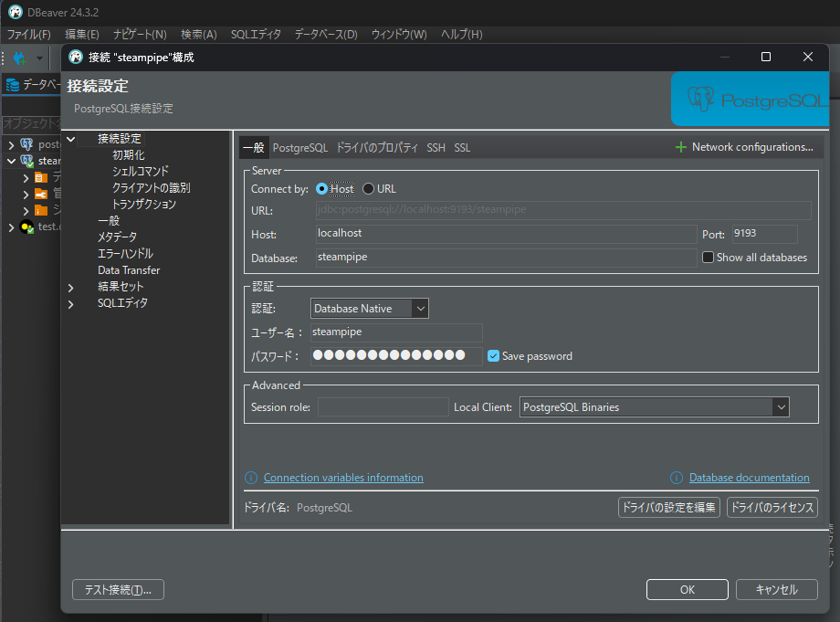Image resolution: width=840 pixels, height=622 pixels.
Task: Click ドライバのライセンス button
Action: coord(772,507)
